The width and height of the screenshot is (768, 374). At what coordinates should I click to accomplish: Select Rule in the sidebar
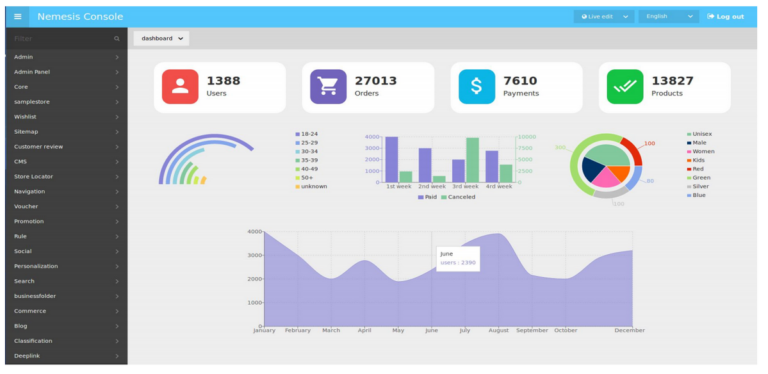(67, 236)
